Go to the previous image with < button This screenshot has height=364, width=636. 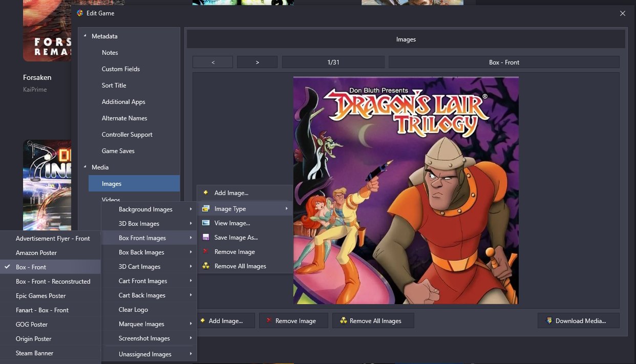click(x=213, y=62)
